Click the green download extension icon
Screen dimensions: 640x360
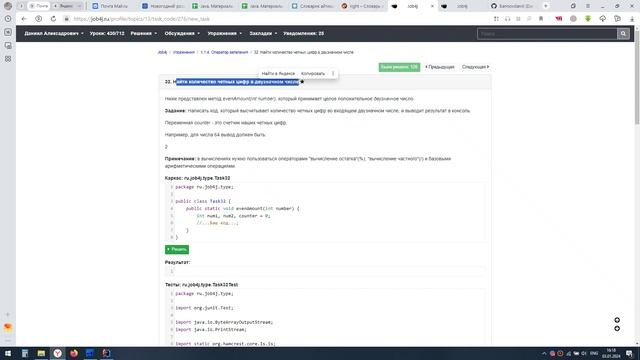pos(588,19)
